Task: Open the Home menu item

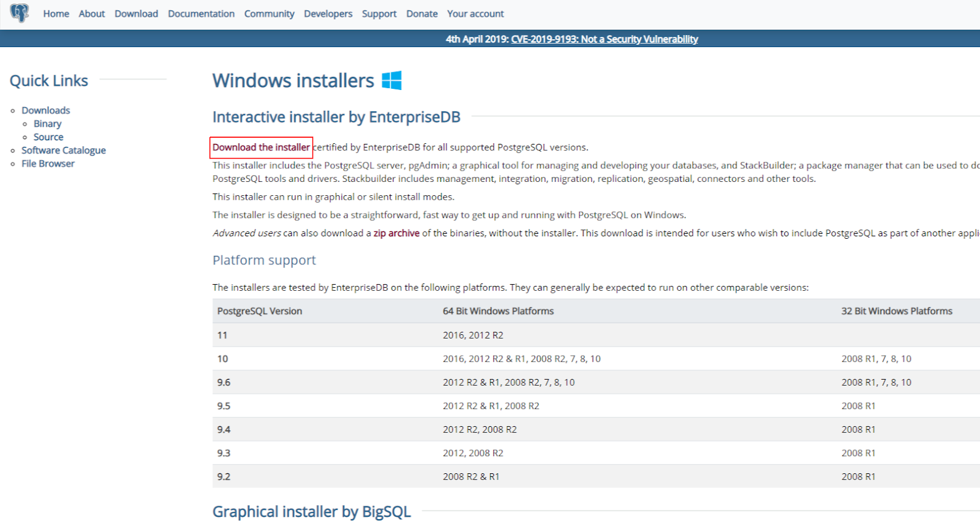Action: click(56, 13)
